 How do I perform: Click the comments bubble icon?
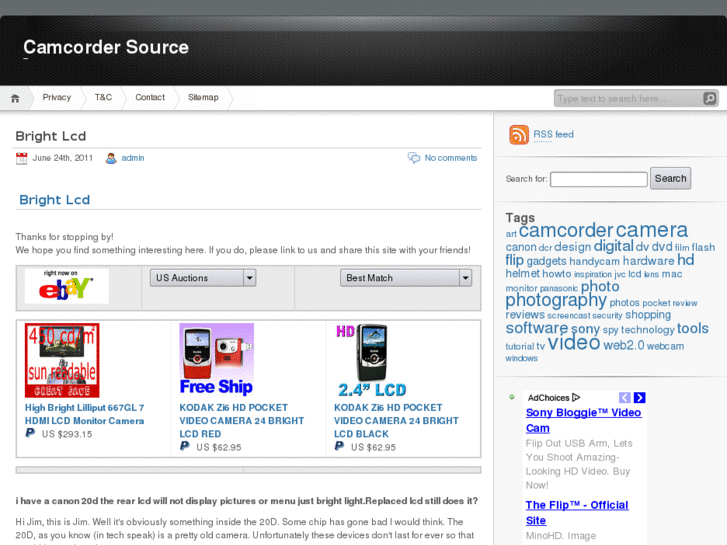[414, 158]
